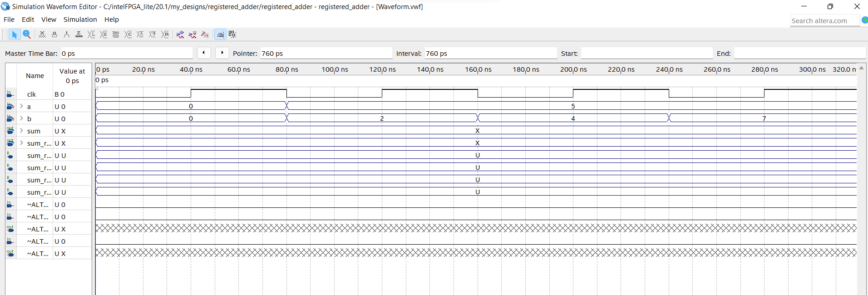
Task: Move master time bar to next transition
Action: [222, 53]
